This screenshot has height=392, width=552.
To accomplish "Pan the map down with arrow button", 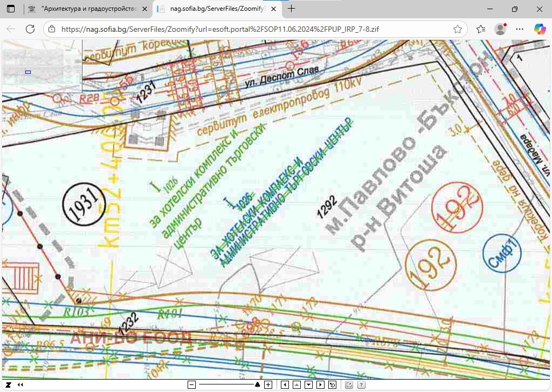I will [x=308, y=385].
